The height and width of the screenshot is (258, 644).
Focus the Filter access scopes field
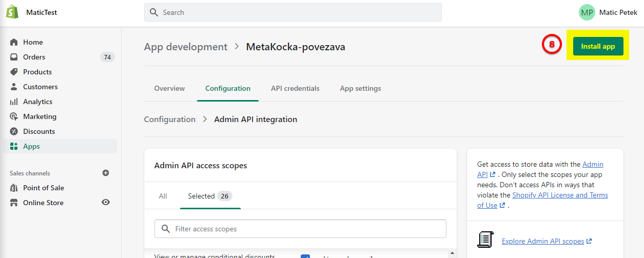point(300,229)
